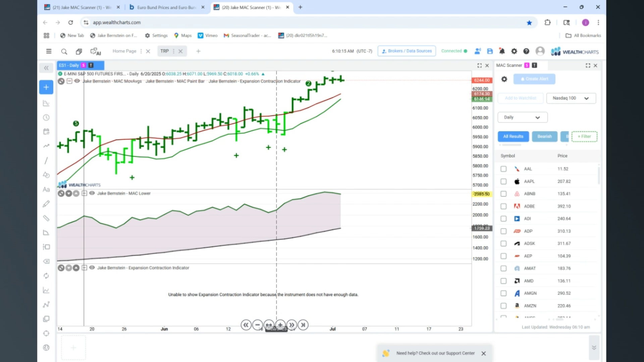Jump chart to latest bar
This screenshot has height=362, width=644.
click(x=303, y=325)
